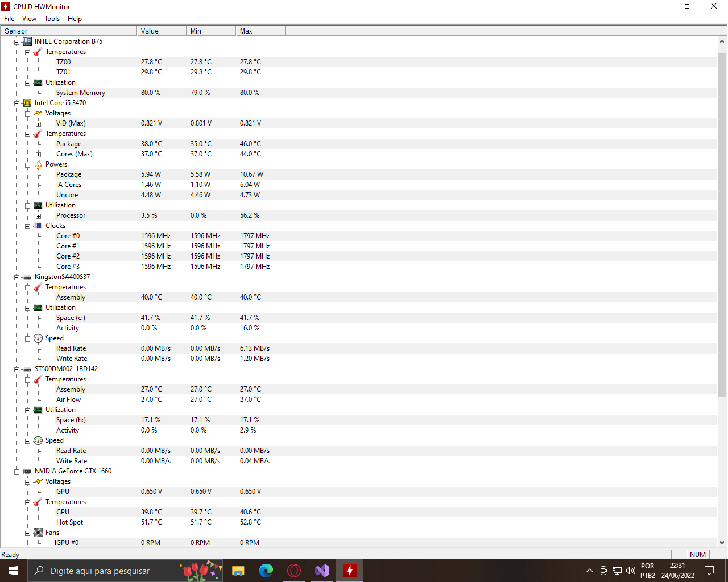Screen dimensions: 728x582
Task: Click the graphics card icon beside NVIDIA GeForce
Action: tap(27, 471)
